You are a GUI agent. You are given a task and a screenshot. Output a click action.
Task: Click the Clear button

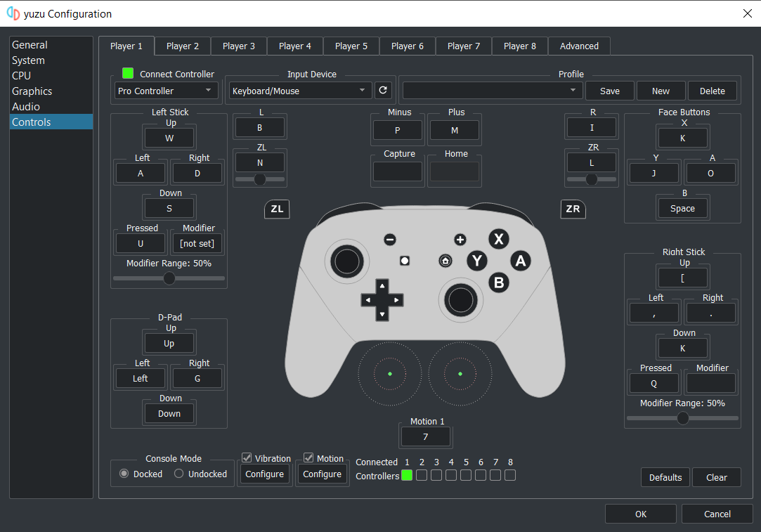[x=716, y=477]
